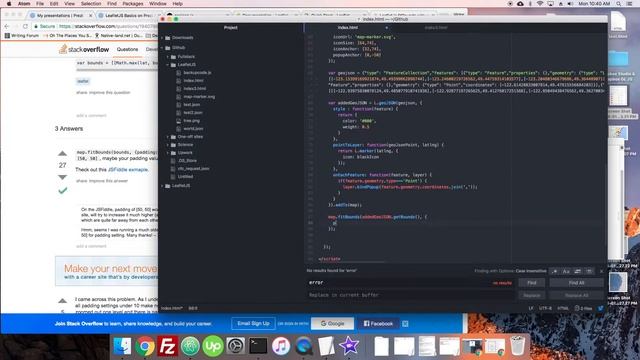The width and height of the screenshot is (640, 360).
Task: Sign up with Google button
Action: click(332, 324)
